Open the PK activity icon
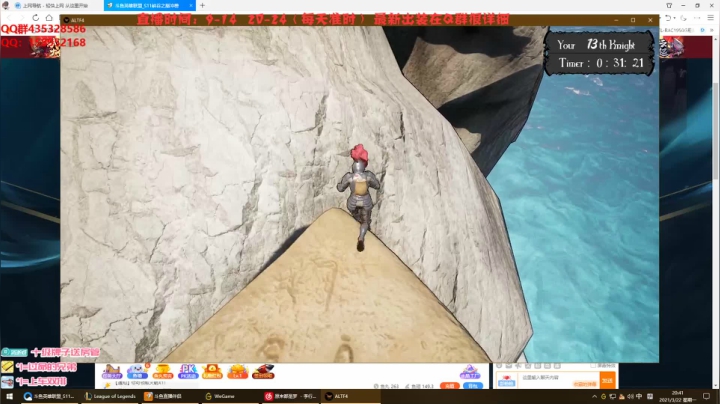 tap(188, 371)
